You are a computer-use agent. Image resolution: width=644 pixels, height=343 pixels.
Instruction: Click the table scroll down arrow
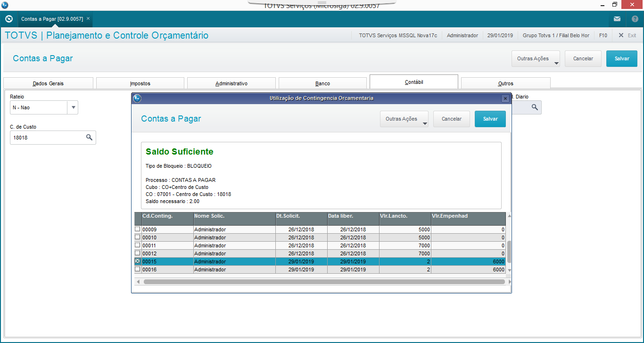[509, 270]
